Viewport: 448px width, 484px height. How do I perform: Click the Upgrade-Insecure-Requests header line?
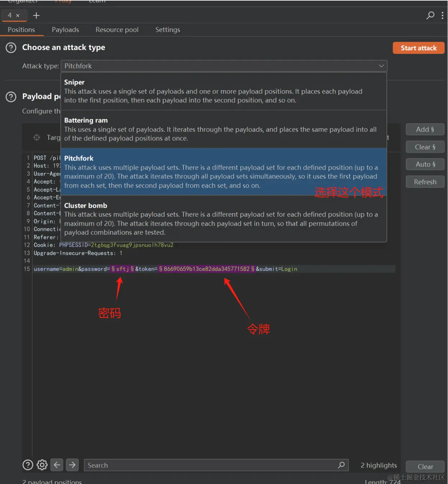click(x=78, y=253)
